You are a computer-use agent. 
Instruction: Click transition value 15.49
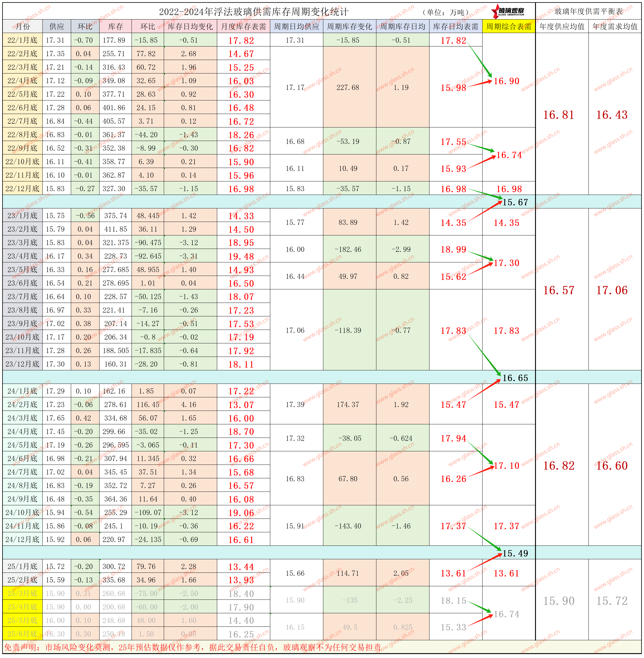(x=515, y=553)
